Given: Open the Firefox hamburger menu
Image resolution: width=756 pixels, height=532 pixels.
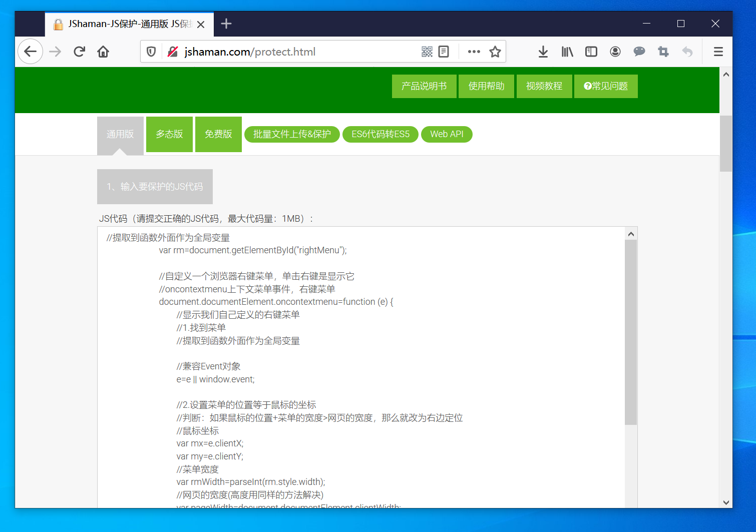Looking at the screenshot, I should 718,52.
